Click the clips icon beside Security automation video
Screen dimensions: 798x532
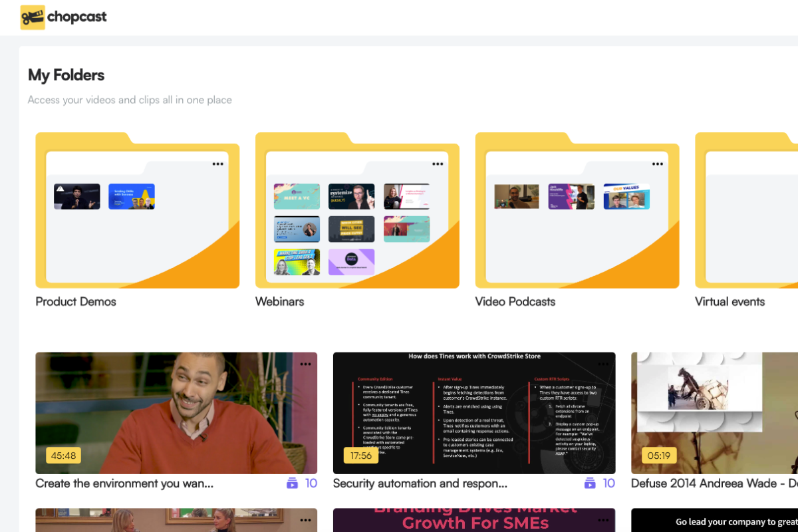tap(590, 483)
